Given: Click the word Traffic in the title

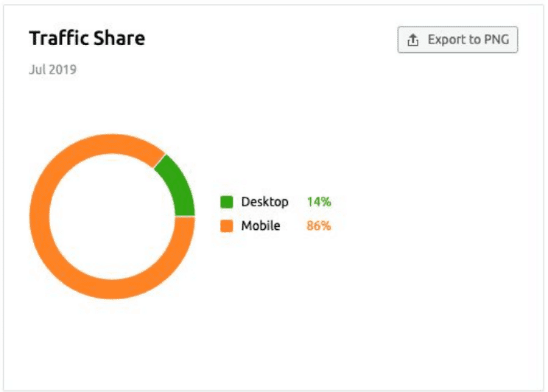Looking at the screenshot, I should pos(59,38).
